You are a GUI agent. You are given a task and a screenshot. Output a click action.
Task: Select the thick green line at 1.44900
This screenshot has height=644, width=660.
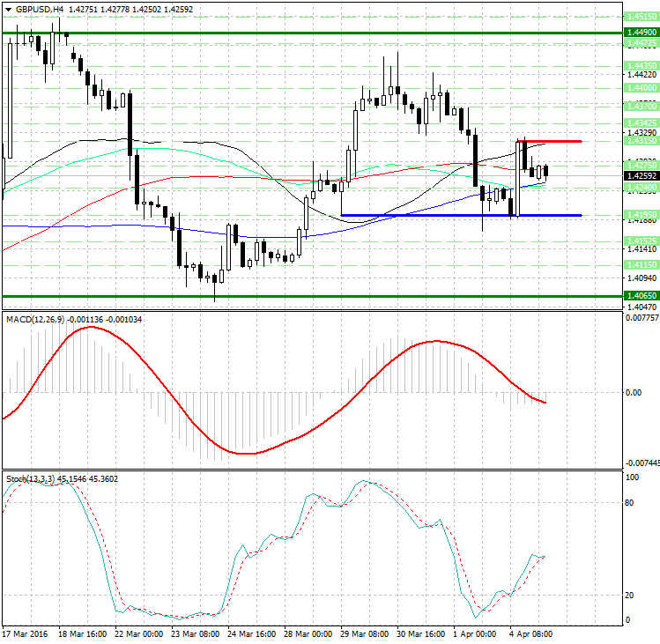(x=264, y=33)
